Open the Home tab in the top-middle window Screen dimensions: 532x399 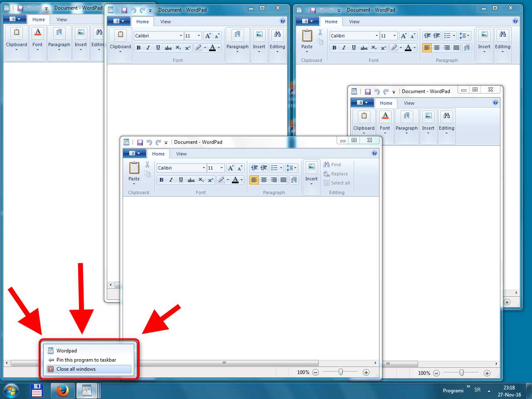pos(143,22)
